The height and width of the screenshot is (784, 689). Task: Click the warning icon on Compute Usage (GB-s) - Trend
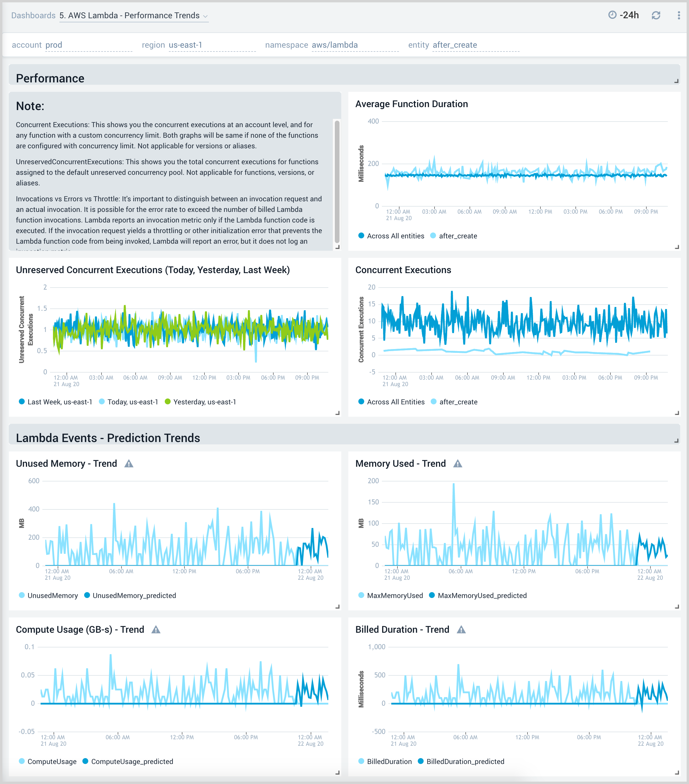[x=156, y=629]
